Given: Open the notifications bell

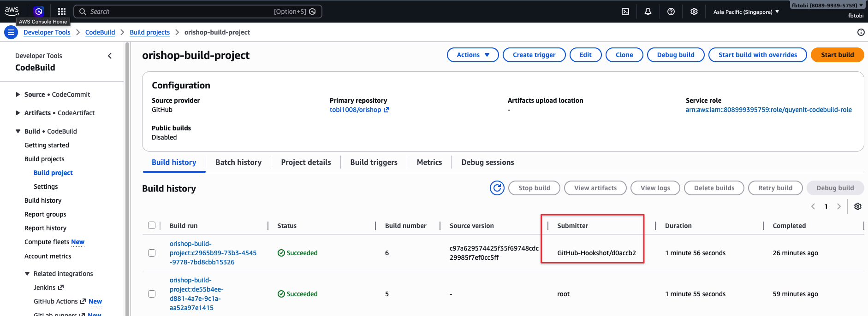Looking at the screenshot, I should click(648, 12).
